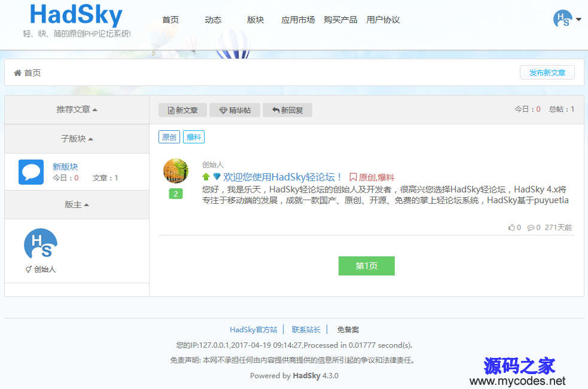Click the green level 2 badge
Screen dimensions: 588x389
176,194
